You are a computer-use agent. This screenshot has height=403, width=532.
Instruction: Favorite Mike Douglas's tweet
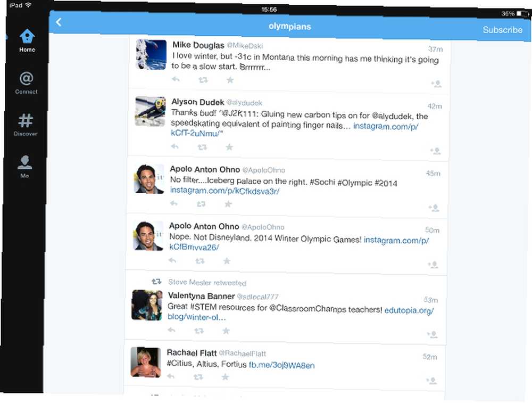coord(230,80)
